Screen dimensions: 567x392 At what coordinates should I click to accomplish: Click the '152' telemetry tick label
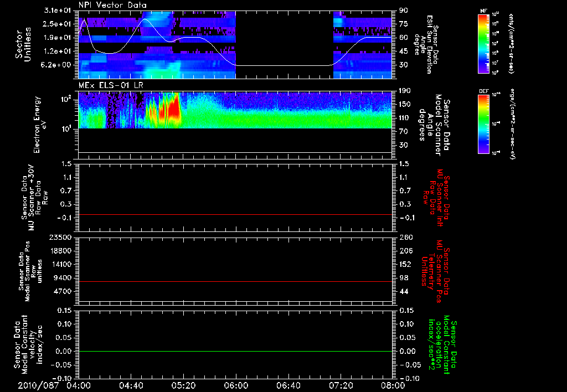click(x=405, y=264)
